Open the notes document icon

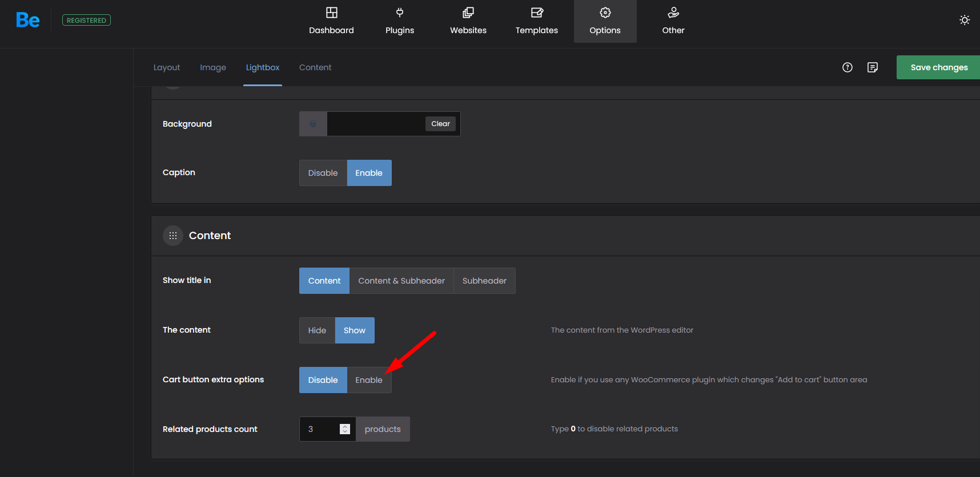click(873, 67)
